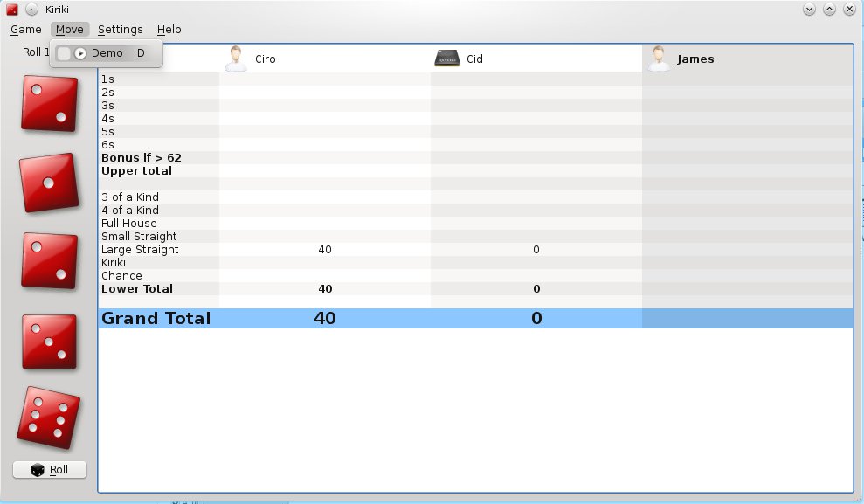Pick James's Chance score cell
864x504 pixels.
click(x=747, y=276)
